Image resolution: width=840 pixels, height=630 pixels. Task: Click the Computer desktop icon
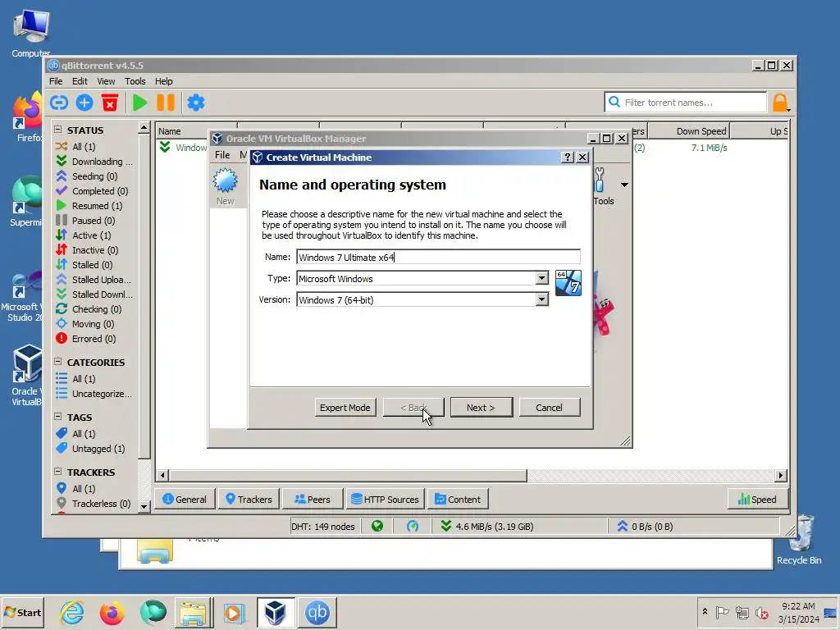[31, 33]
